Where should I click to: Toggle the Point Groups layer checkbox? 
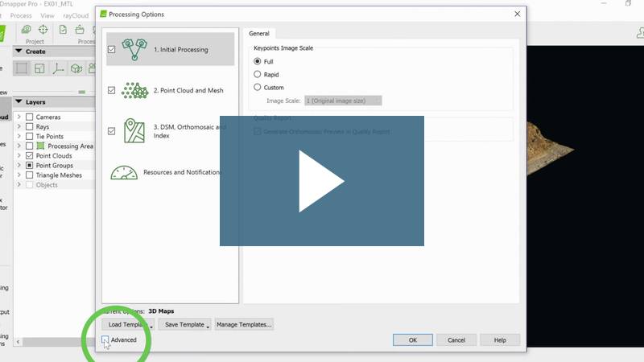[29, 166]
